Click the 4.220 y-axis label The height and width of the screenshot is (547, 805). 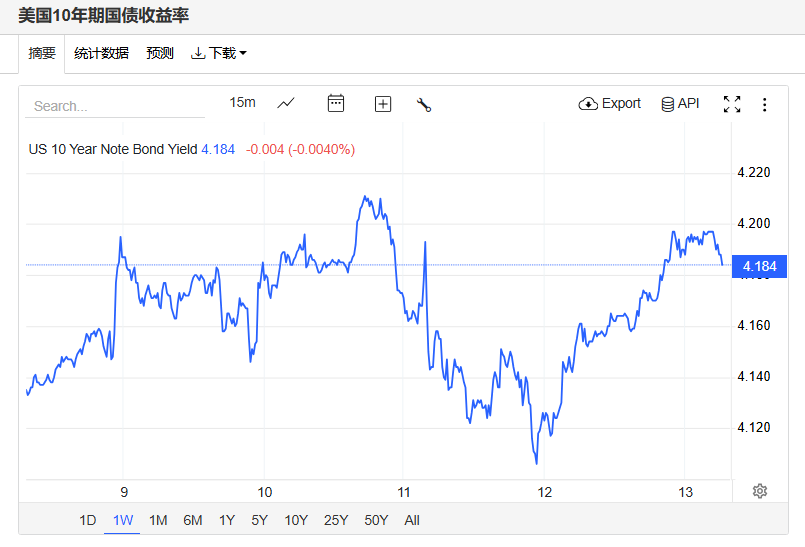pyautogui.click(x=754, y=173)
